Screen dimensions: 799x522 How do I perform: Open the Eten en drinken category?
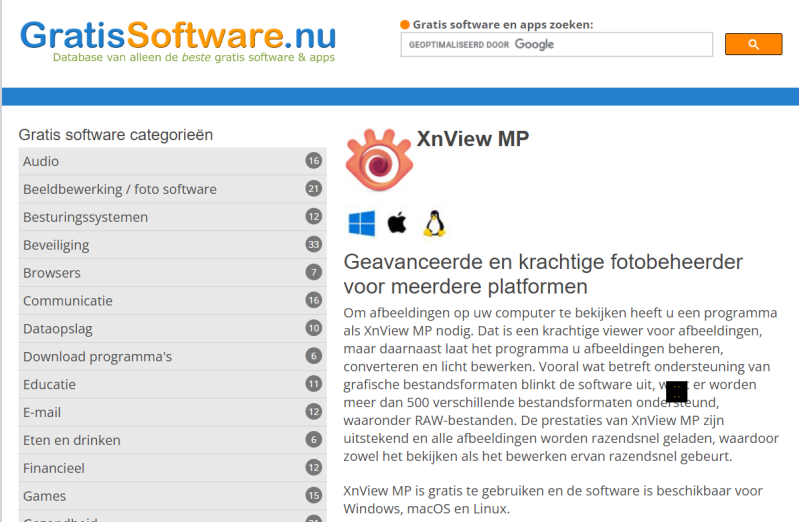click(x=172, y=440)
